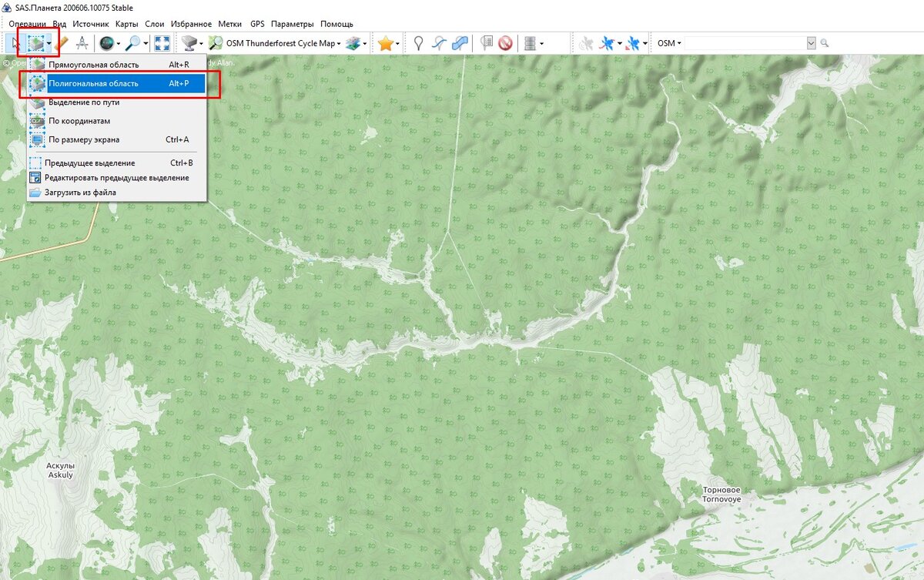Click the greyed GPS satellite connect icon
The width and height of the screenshot is (924, 580).
(585, 43)
